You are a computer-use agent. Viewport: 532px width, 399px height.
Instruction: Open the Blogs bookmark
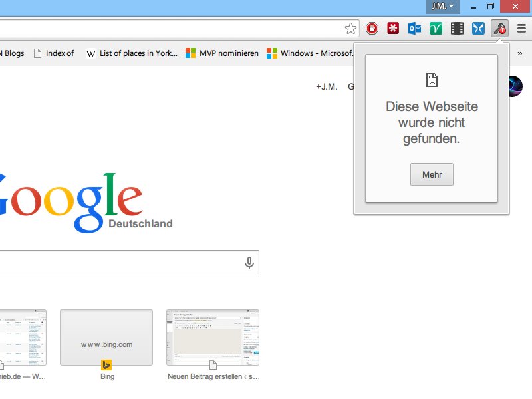(x=12, y=53)
